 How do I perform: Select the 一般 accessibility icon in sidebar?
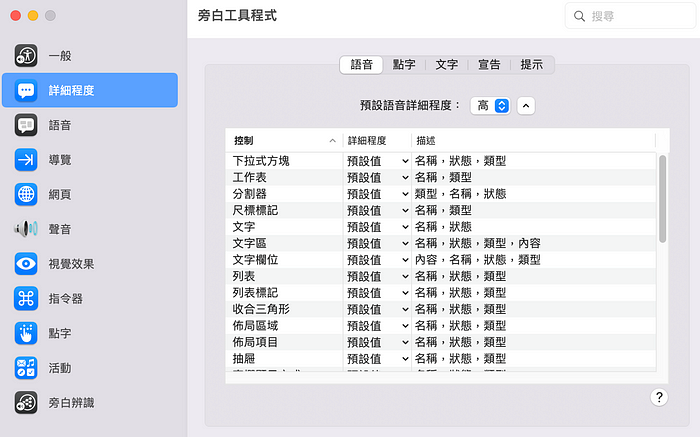[x=26, y=56]
